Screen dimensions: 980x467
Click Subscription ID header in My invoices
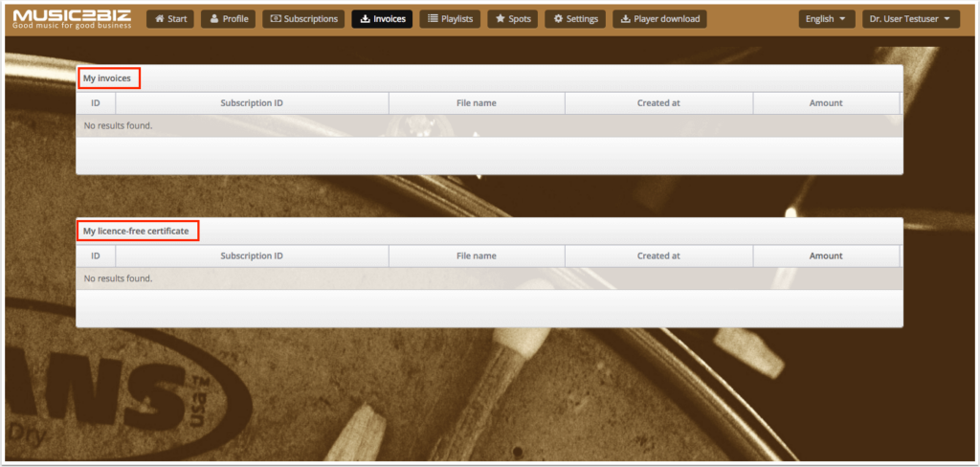(252, 103)
